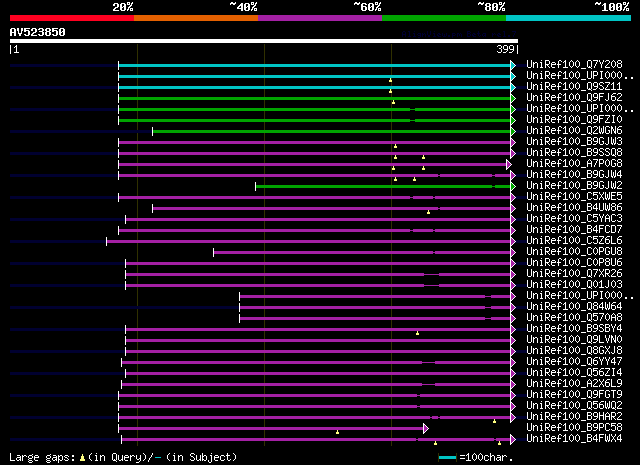Open hit UniRef100_B9GJW3 label
Viewport: 640px width, 465px height.
click(x=574, y=142)
